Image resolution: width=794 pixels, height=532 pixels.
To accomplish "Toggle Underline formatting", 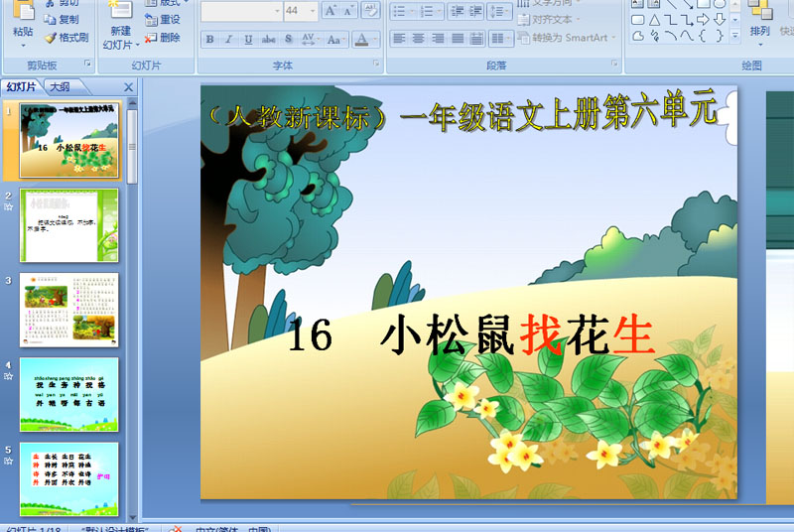I will click(248, 39).
